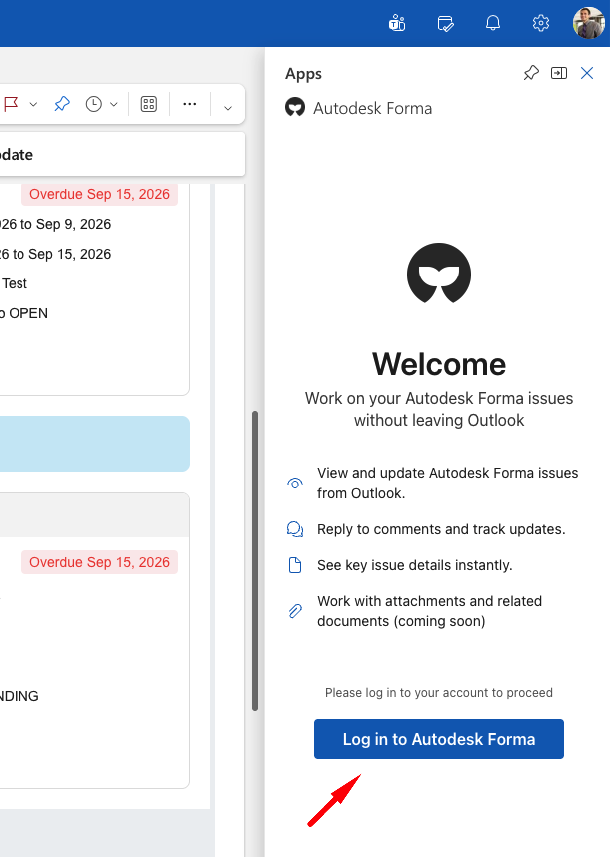Open Microsoft Teams chat icon
Viewport: 610px width, 857px height.
[397, 24]
